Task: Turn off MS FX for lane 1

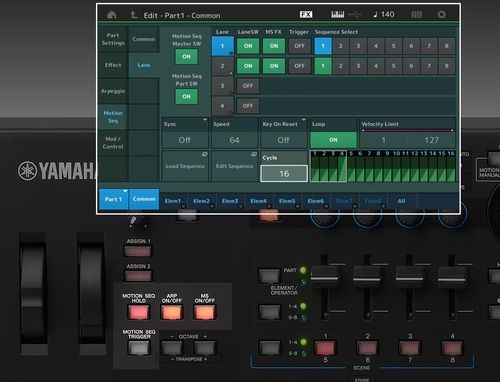Action: click(x=274, y=46)
